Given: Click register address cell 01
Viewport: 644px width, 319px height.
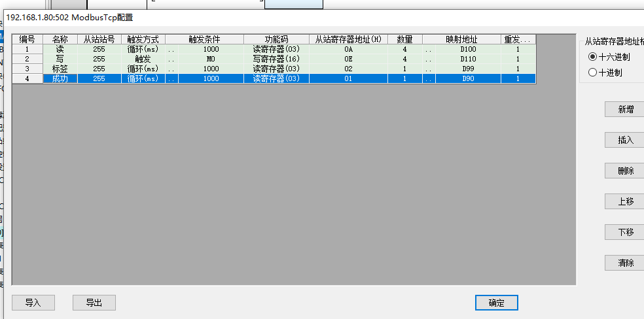Looking at the screenshot, I should pos(349,78).
